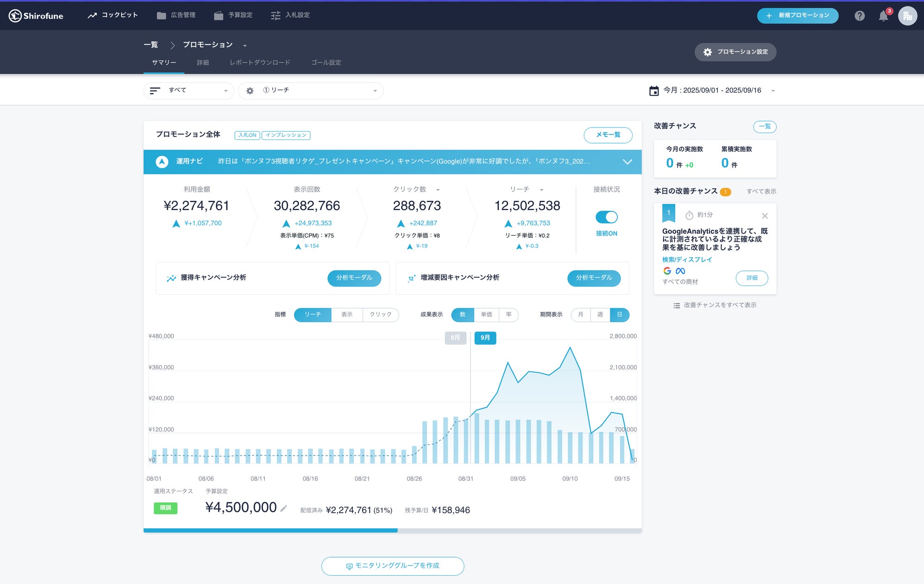Open the notifications bell icon

click(x=883, y=16)
